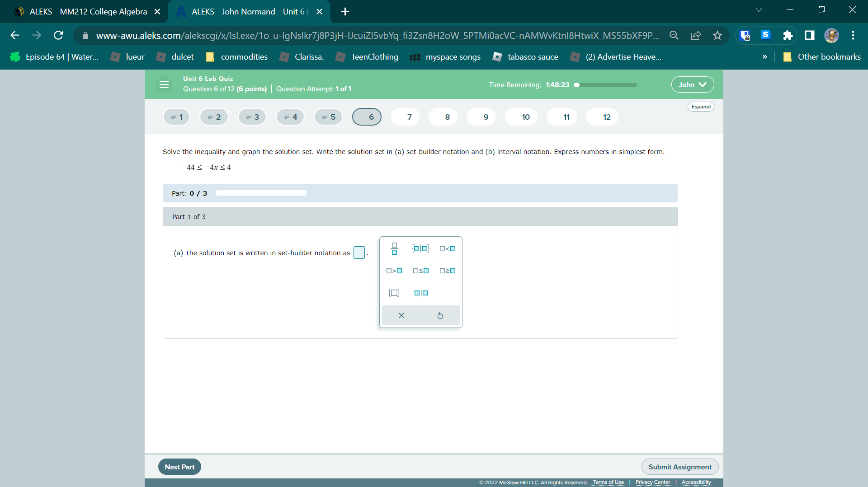Close the MM212 College Algebra tab
The height and width of the screenshot is (487, 868).
(x=157, y=12)
